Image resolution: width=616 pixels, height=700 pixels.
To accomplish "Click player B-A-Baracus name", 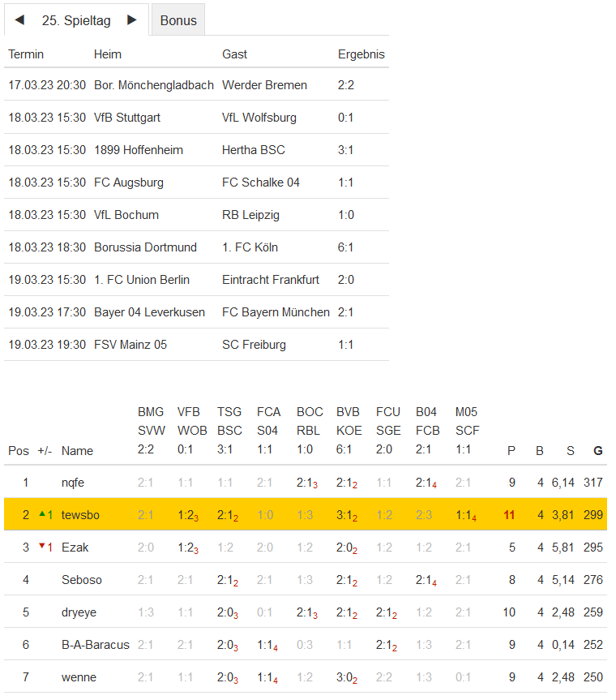I will click(95, 645).
